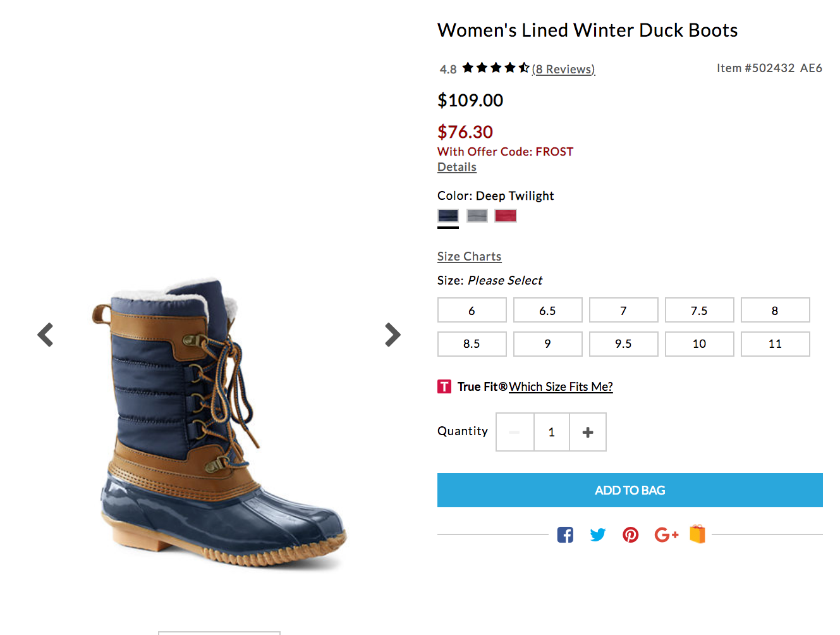Show next product image

393,335
